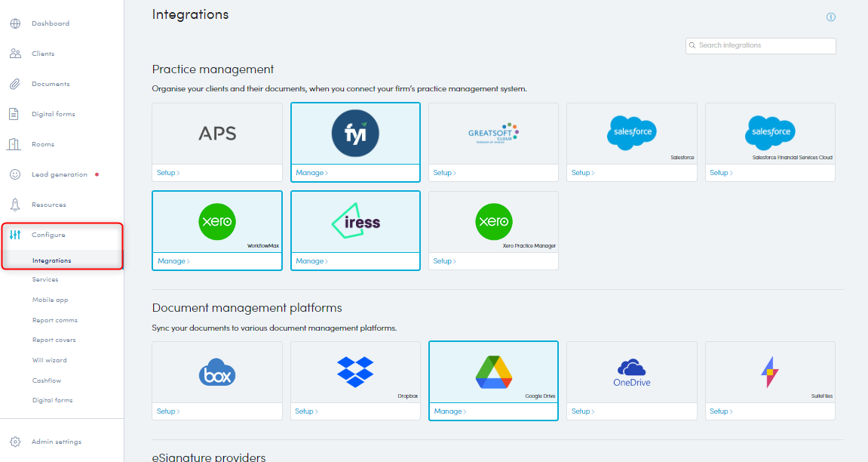Go to Will wizard settings
Screen dimensions: 868x462
(50, 360)
